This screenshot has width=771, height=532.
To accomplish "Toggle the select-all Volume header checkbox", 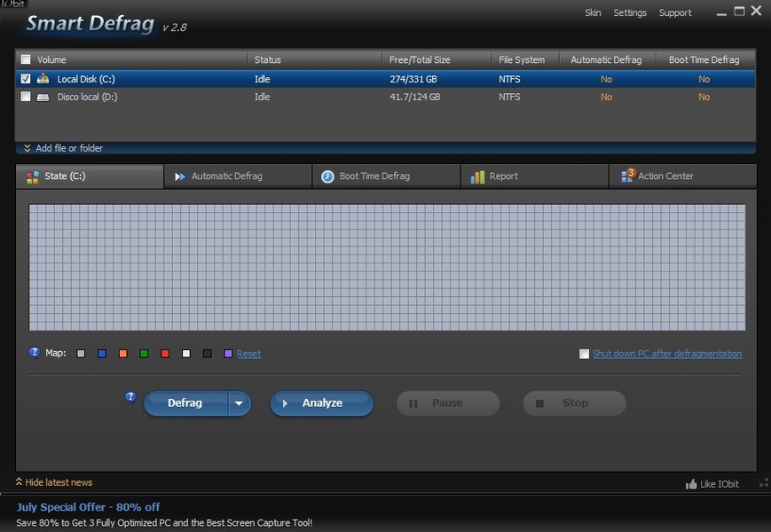I will click(26, 59).
